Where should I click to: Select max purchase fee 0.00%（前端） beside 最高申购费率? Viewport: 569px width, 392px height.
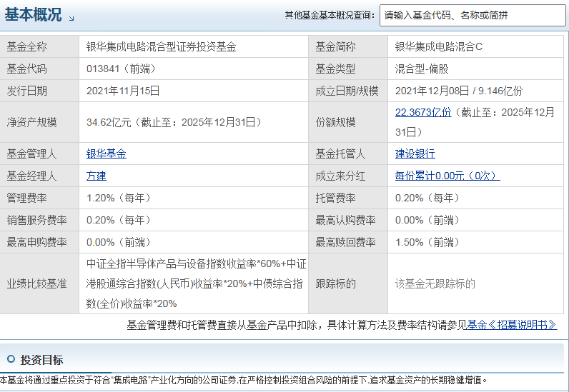119,242
